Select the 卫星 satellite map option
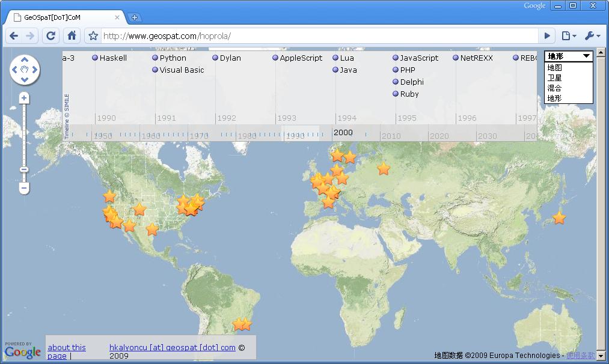The width and height of the screenshot is (609, 364). pos(554,78)
